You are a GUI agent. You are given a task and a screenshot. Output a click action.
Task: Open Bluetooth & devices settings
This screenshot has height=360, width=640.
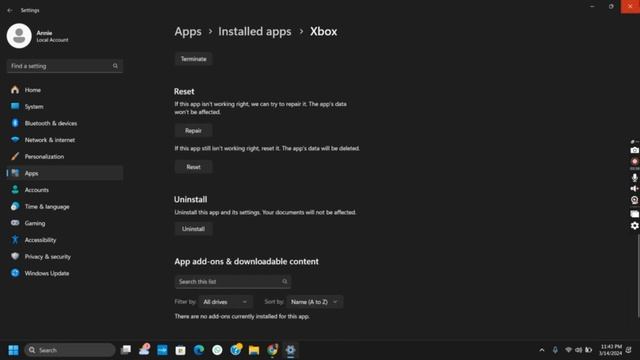pos(64,123)
